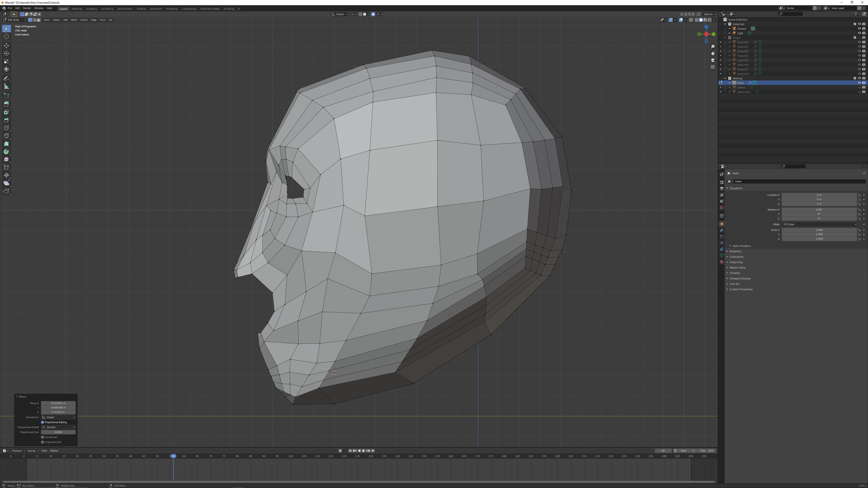
Task: Open the File menu
Action: pos(10,8)
